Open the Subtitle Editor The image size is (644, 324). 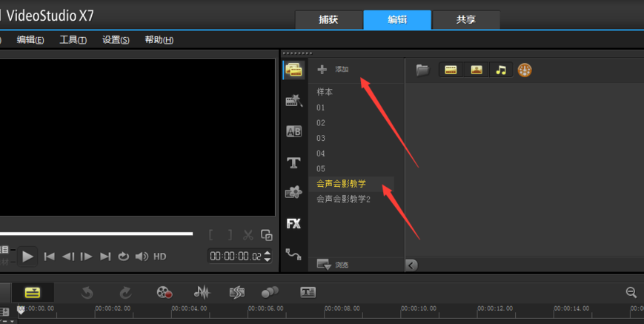pos(308,292)
